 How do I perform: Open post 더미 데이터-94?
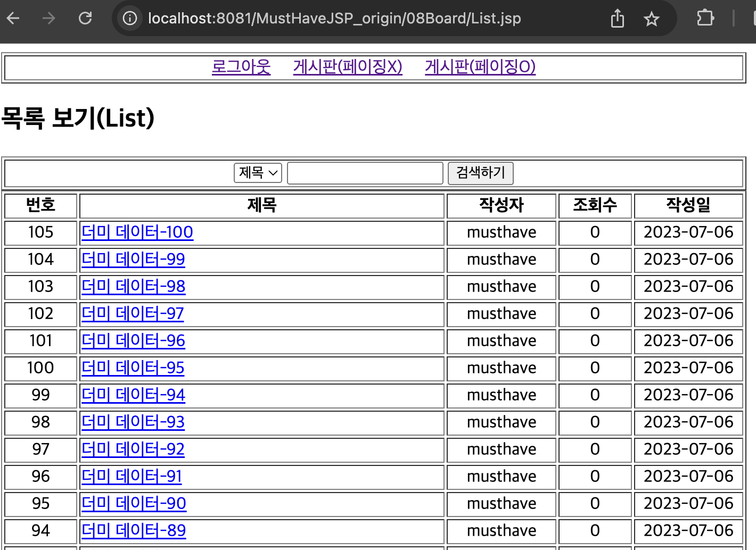point(133,395)
